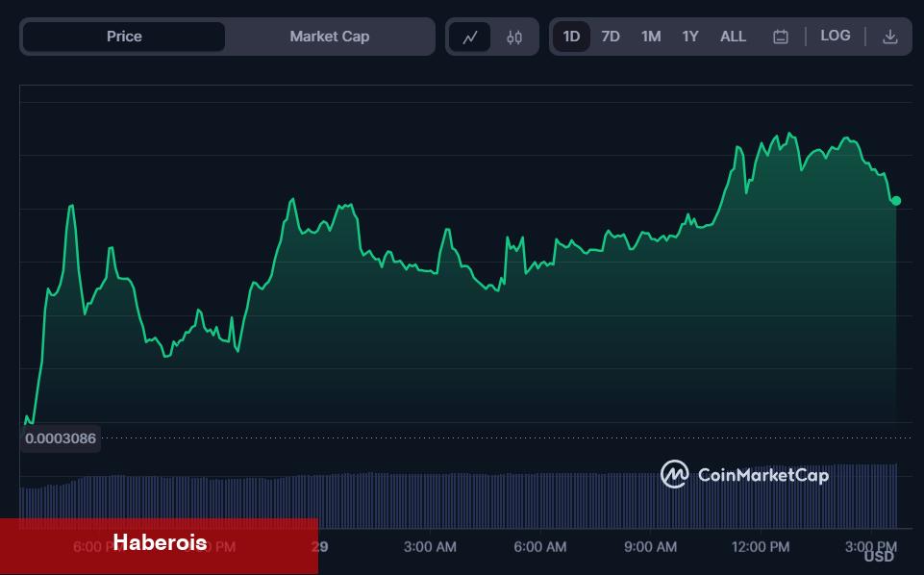
Task: Click the 3:00 AM axis label
Action: [430, 547]
